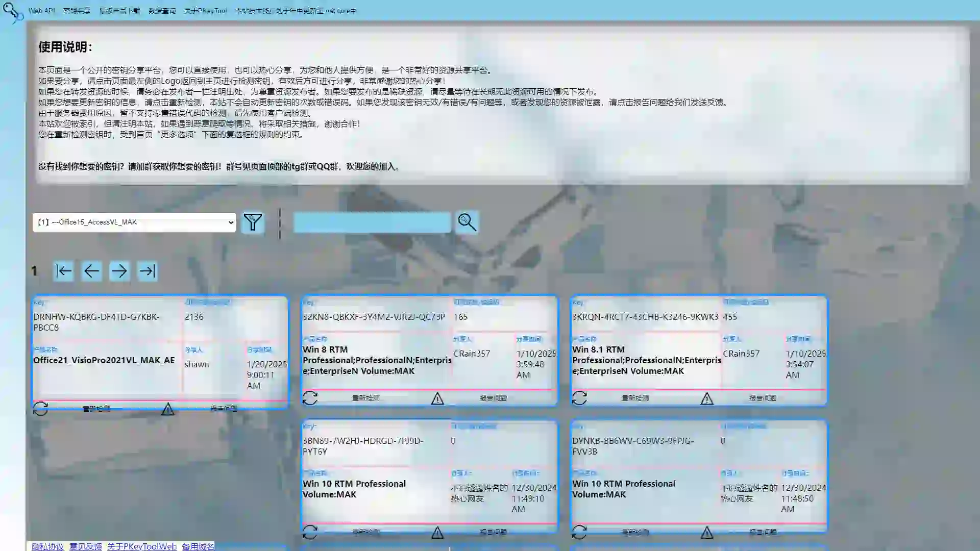Open the 密钥共享 navigation item

(x=77, y=10)
